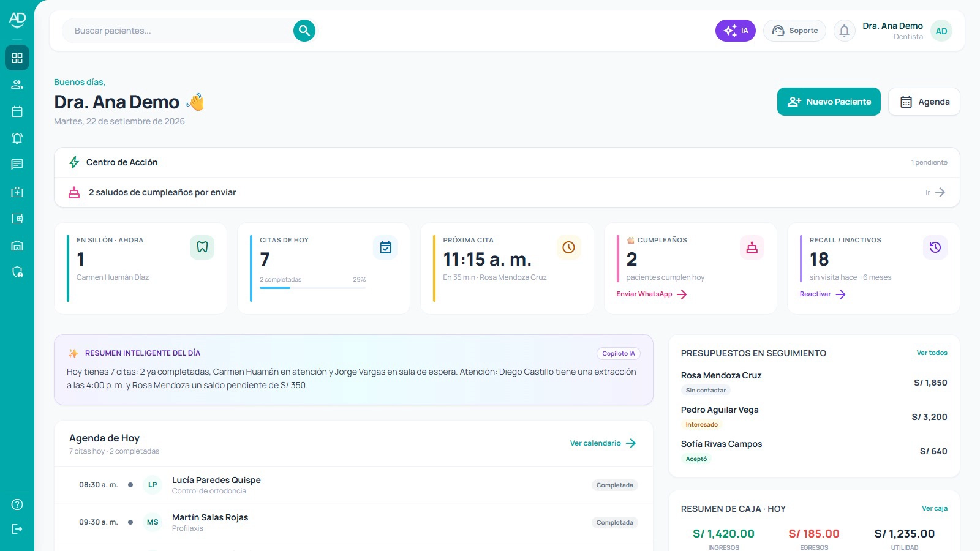Open the help question mark icon
The width and height of the screenshot is (980, 551).
point(17,504)
